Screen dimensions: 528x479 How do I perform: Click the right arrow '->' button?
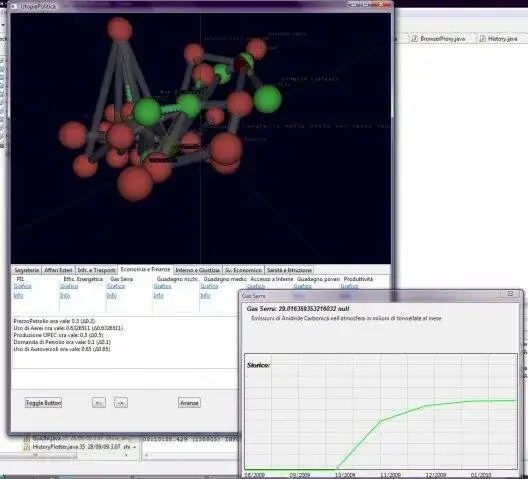point(121,403)
